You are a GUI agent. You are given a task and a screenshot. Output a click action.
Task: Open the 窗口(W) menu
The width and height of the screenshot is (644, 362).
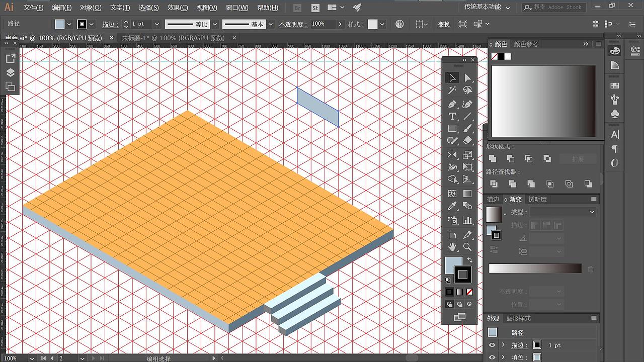(237, 8)
